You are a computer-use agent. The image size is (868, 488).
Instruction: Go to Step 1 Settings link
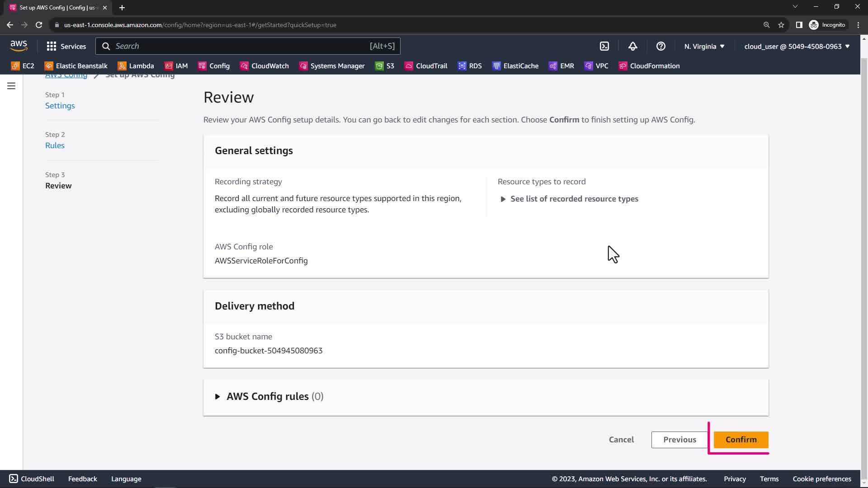click(x=60, y=106)
